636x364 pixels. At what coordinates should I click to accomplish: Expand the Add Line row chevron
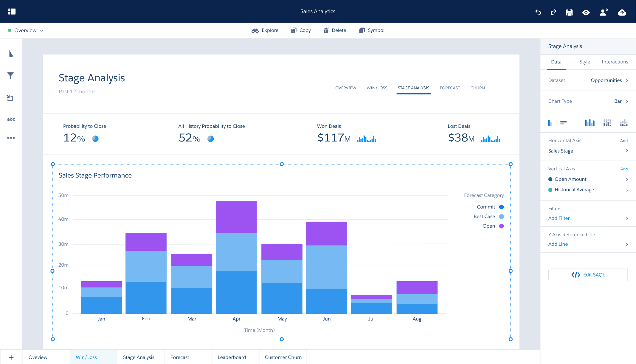[x=627, y=244]
